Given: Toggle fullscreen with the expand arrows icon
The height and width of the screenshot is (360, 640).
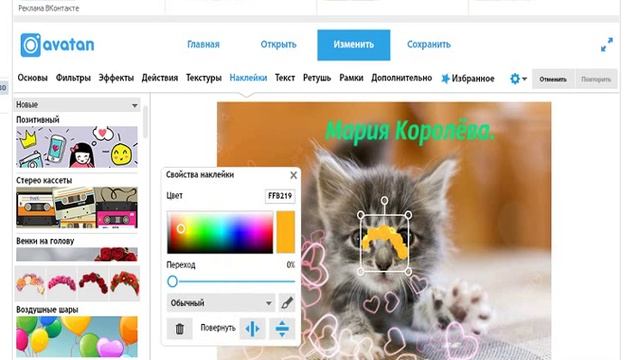Looking at the screenshot, I should pos(607,44).
